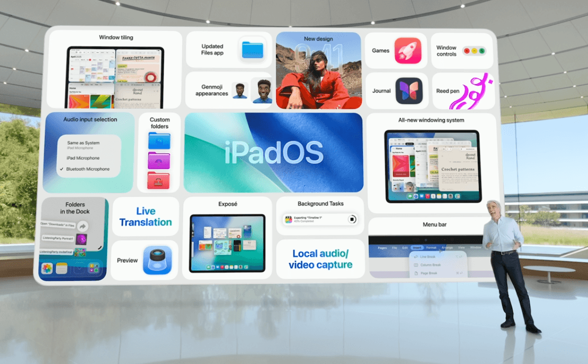This screenshot has width=588, height=364.
Task: Select the purple custom folder icon
Action: tap(159, 161)
